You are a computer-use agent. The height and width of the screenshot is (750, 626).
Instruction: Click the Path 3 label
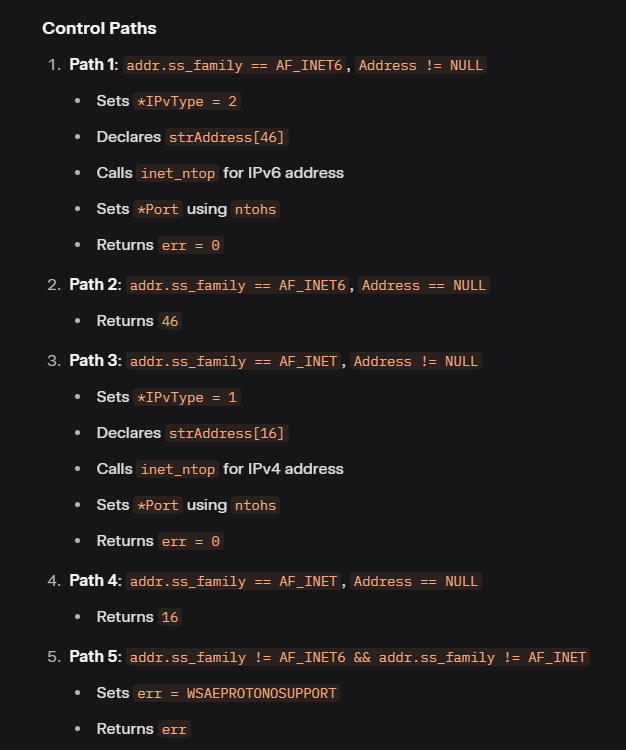(95, 361)
